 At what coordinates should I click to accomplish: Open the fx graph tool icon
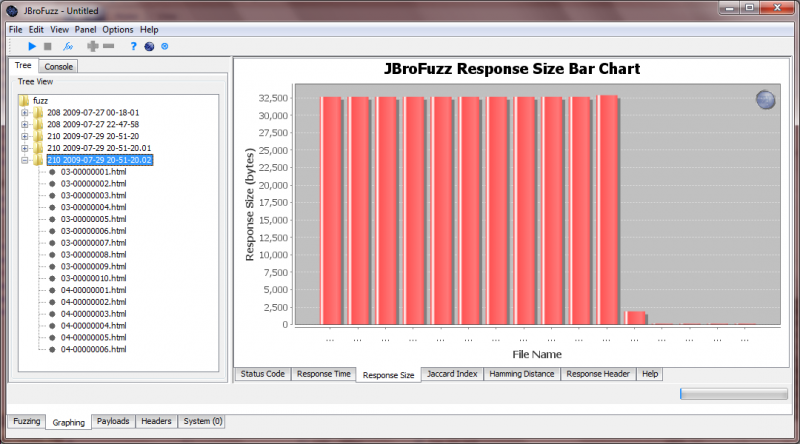tap(68, 46)
